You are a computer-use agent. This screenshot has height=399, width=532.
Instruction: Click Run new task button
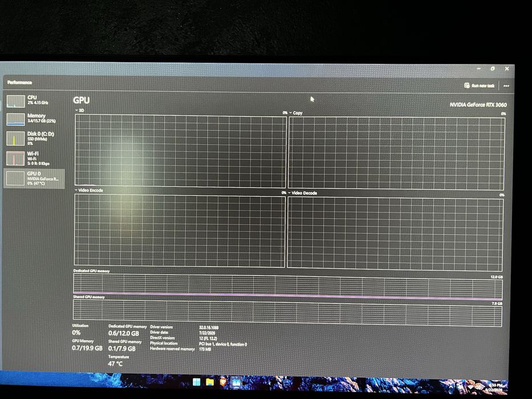coord(480,85)
